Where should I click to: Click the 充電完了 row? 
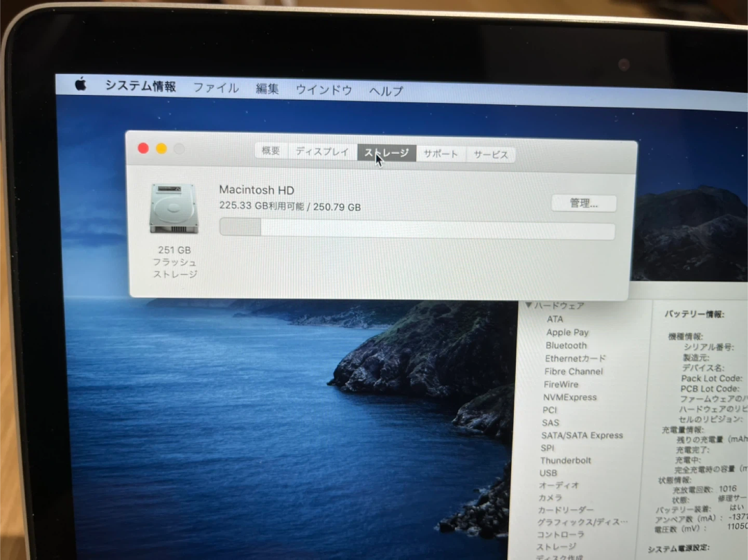coord(693,450)
